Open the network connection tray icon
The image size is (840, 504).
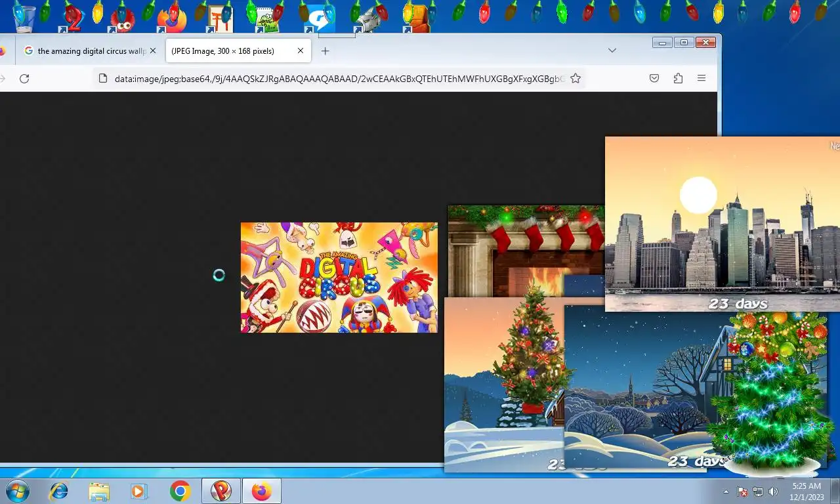click(x=758, y=492)
